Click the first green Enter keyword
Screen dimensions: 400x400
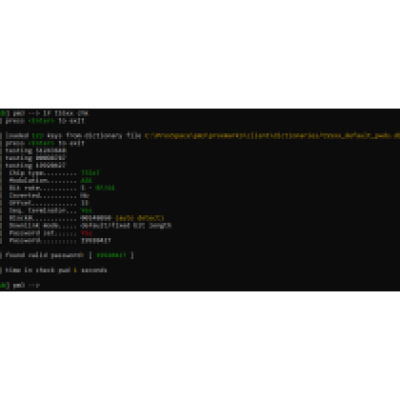(x=41, y=121)
